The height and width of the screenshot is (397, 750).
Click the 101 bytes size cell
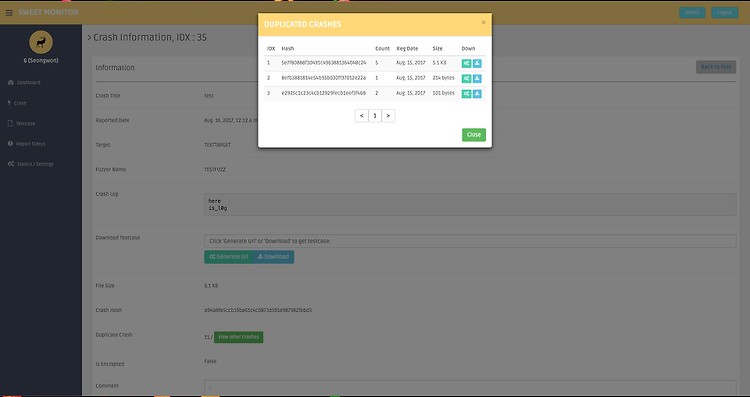(x=443, y=93)
